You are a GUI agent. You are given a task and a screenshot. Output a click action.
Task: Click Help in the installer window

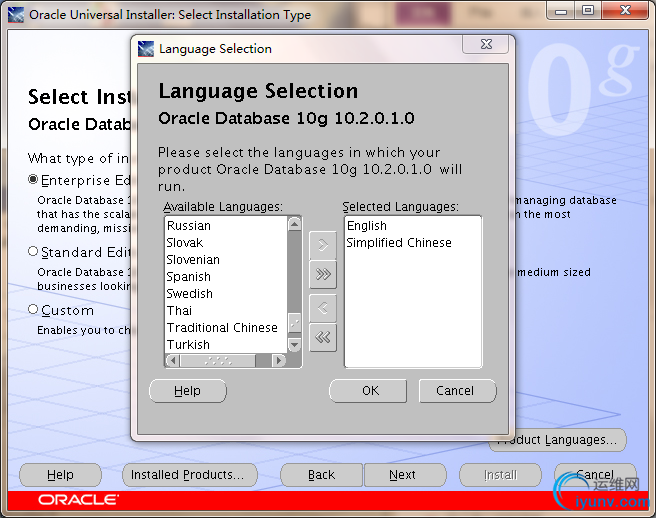pyautogui.click(x=60, y=475)
